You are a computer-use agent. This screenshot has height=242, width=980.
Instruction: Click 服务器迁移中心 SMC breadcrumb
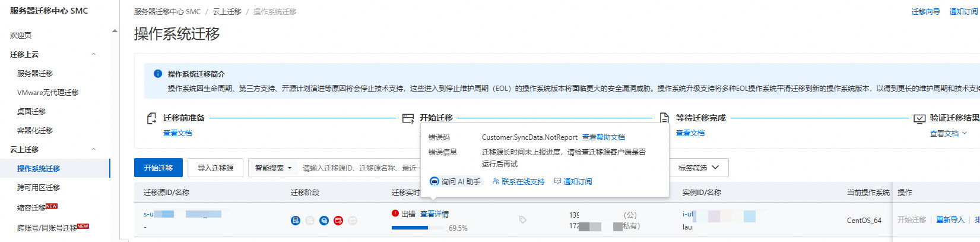coord(167,11)
